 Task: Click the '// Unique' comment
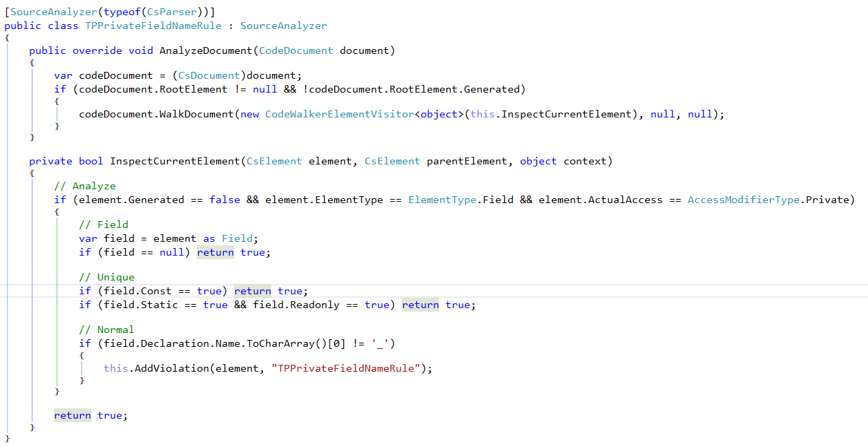tap(106, 277)
